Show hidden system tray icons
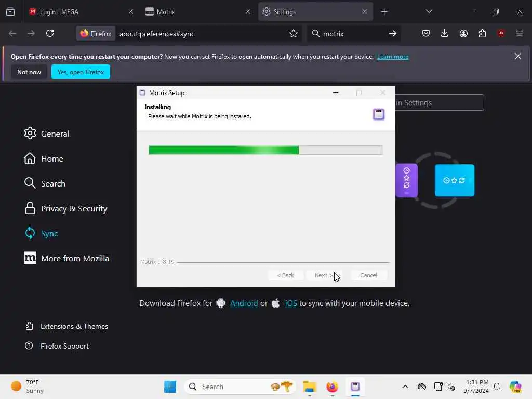Viewport: 532px width, 399px height. click(405, 387)
